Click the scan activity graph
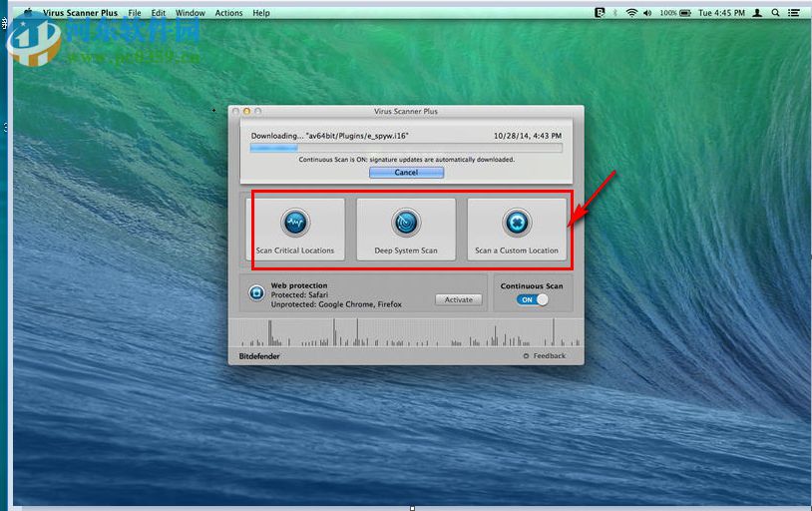 (406, 332)
